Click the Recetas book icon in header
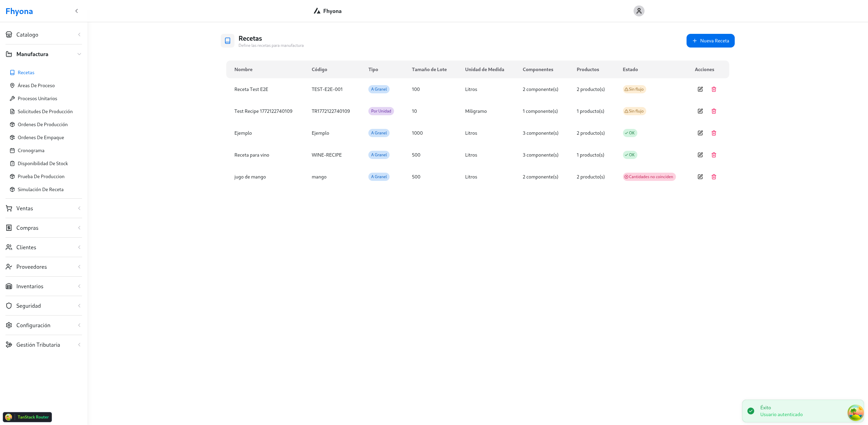 [x=228, y=41]
